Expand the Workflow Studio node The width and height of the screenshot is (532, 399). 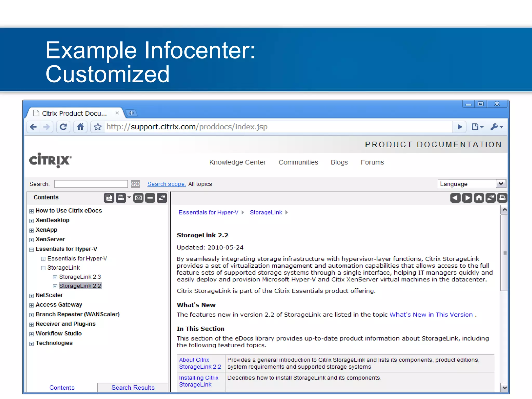point(31,334)
